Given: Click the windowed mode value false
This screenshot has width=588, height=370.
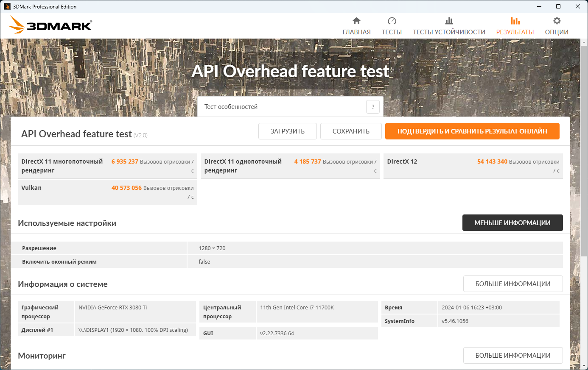Looking at the screenshot, I should (x=204, y=262).
